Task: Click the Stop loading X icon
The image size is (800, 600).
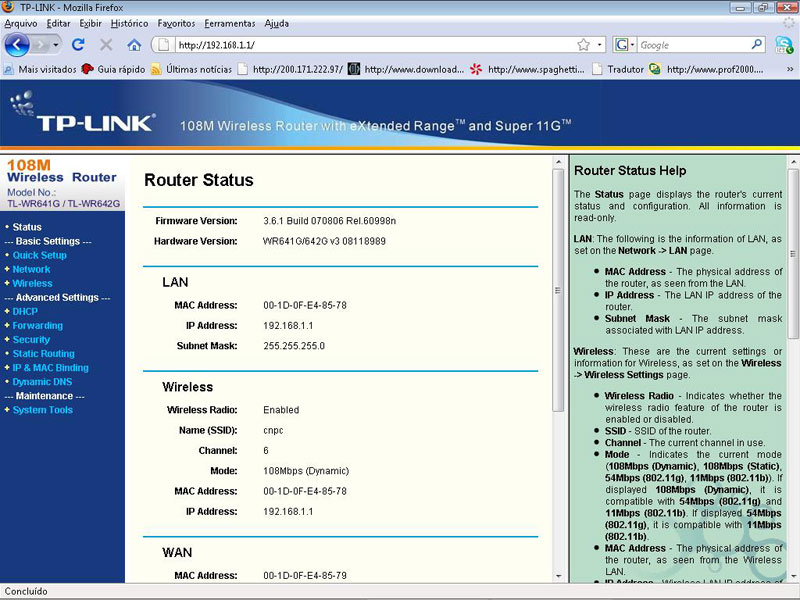Action: (x=106, y=45)
